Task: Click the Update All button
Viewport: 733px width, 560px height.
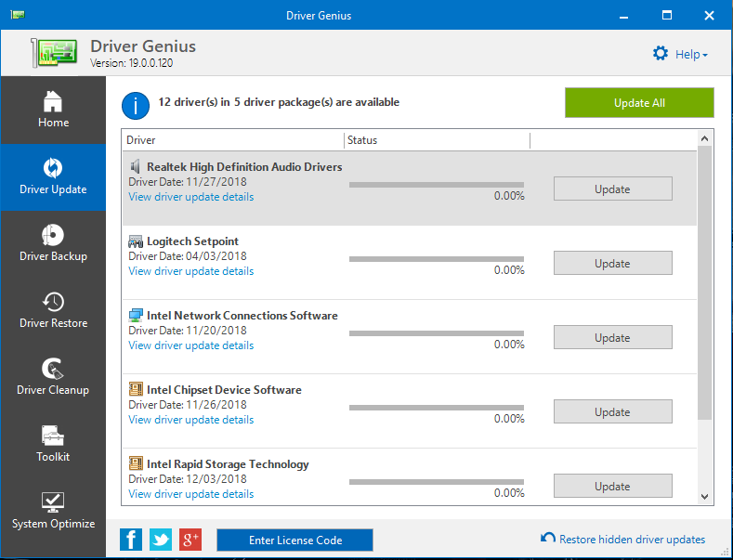Action: click(x=639, y=103)
